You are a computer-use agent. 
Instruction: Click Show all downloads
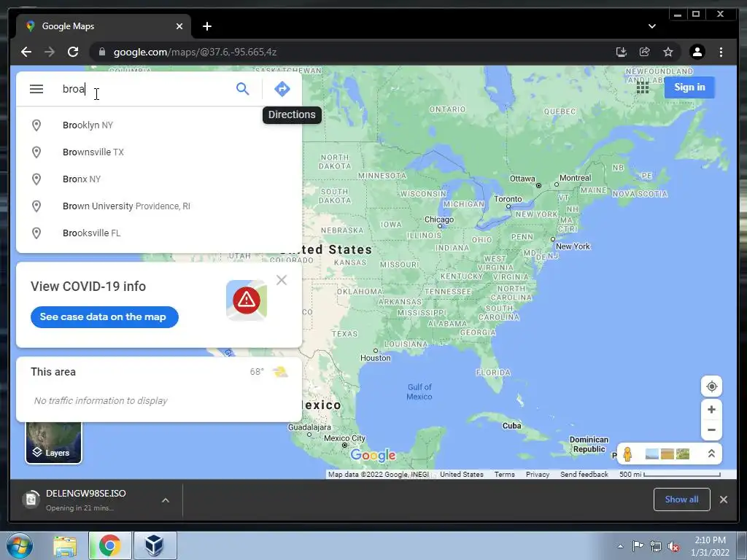pos(682,499)
